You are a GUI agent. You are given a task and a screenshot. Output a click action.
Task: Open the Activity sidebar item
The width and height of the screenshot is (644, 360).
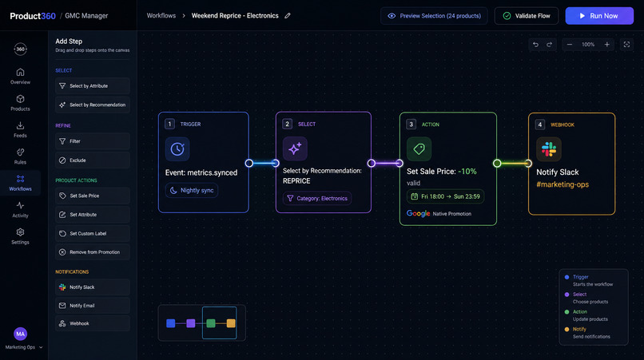click(20, 210)
